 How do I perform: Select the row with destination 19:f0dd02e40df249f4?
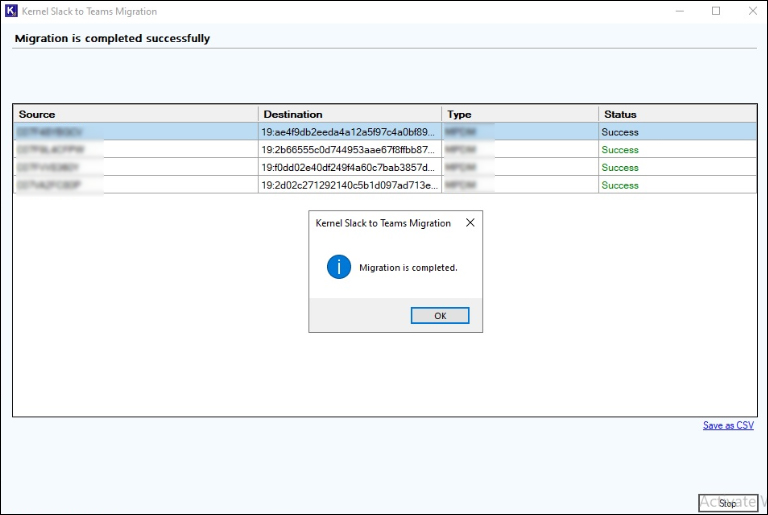(x=348, y=168)
